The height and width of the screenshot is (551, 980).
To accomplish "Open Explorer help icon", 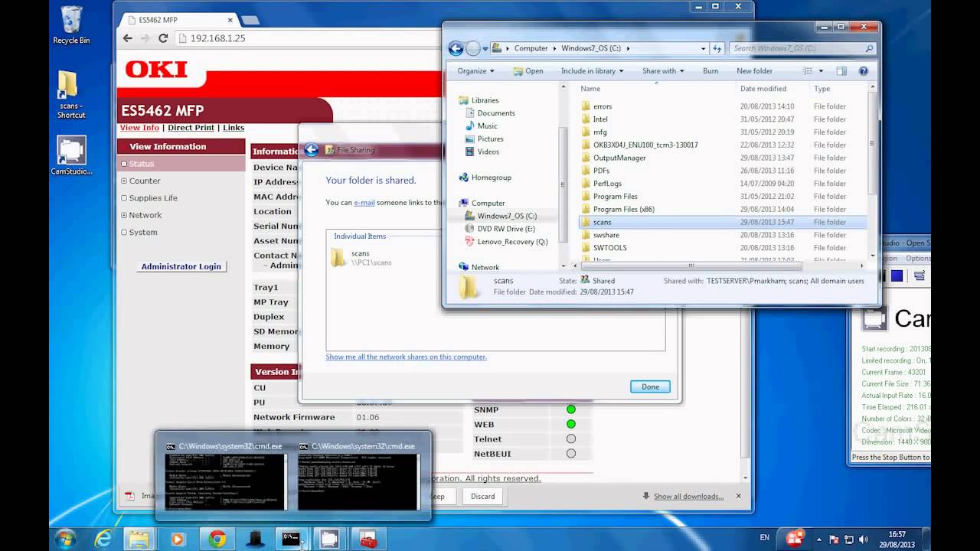I will 864,71.
